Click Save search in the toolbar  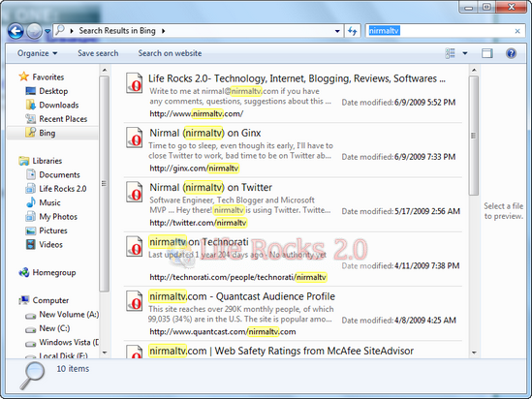pos(98,53)
